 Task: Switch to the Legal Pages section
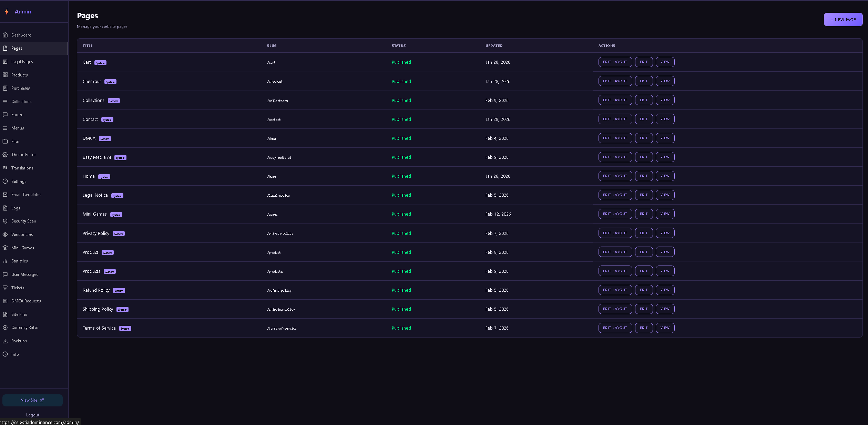click(x=22, y=61)
